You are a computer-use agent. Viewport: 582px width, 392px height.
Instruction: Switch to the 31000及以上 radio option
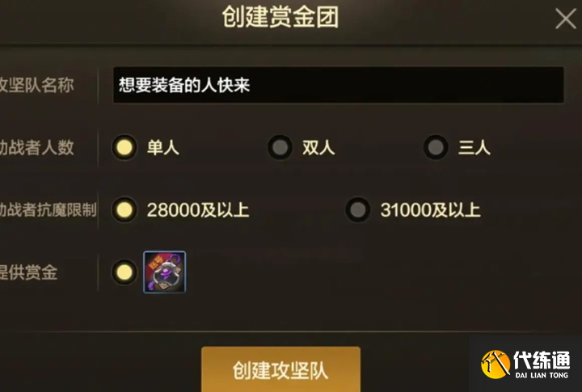[358, 209]
